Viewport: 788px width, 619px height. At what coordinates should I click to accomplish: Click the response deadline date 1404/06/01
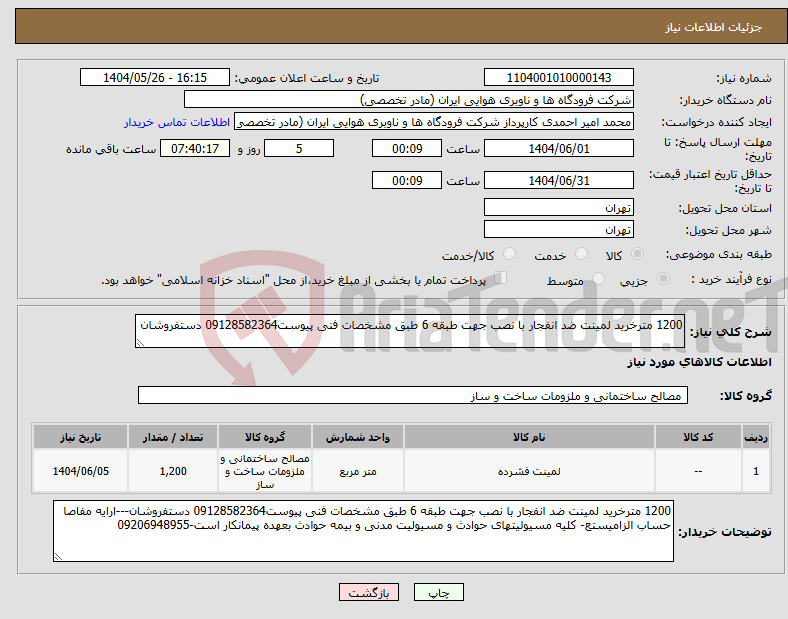559,149
